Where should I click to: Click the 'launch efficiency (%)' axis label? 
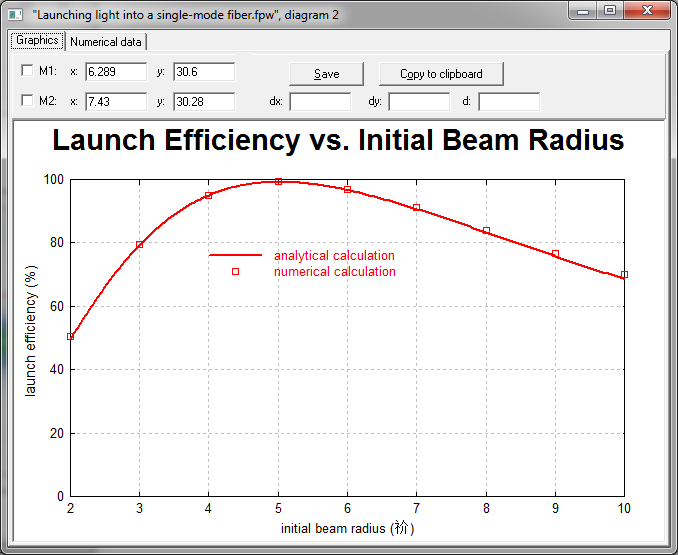click(31, 331)
